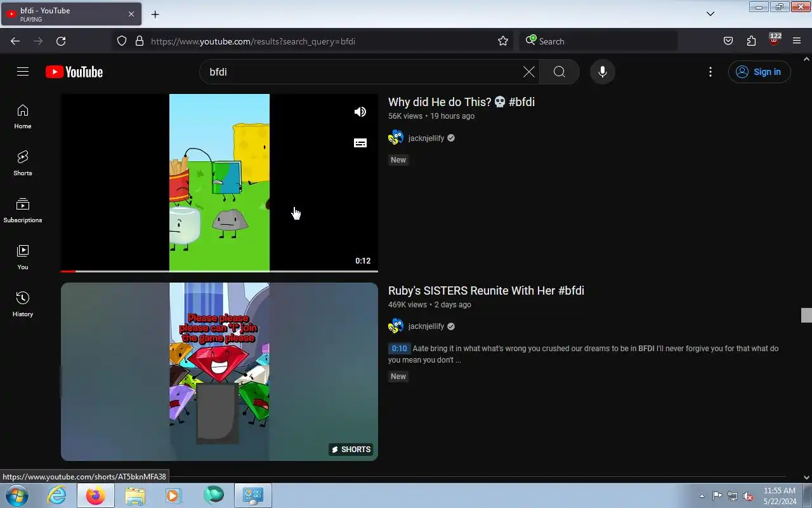Viewport: 812px width, 508px height.
Task: Close the bfdi - YouTube tab
Action: click(x=131, y=14)
